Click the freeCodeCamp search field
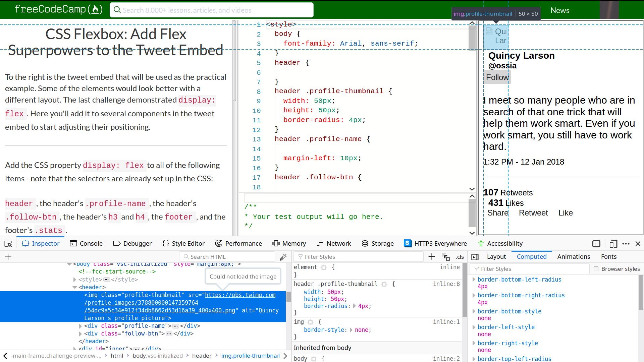644x362 pixels. pos(211,10)
